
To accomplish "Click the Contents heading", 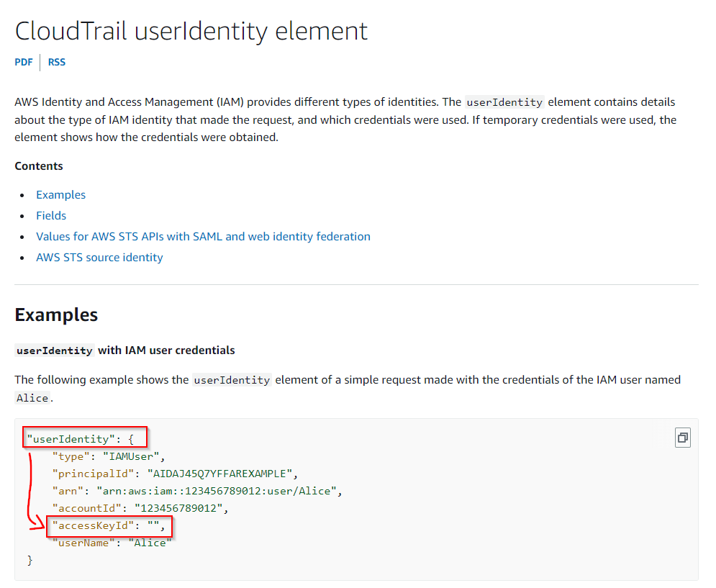I will [x=39, y=166].
